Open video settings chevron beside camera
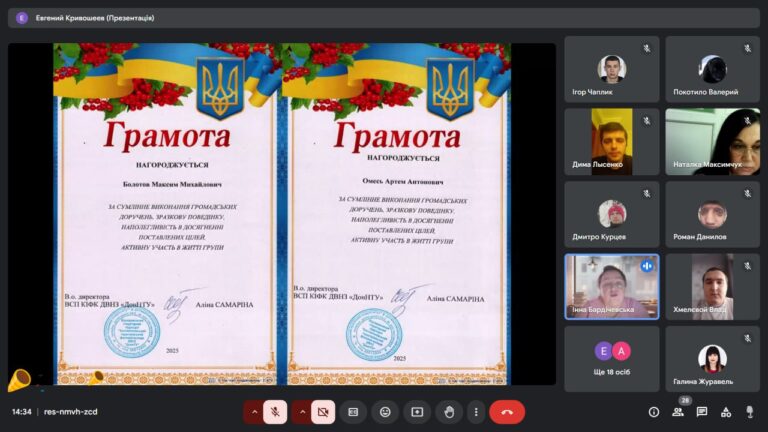 pos(302,412)
